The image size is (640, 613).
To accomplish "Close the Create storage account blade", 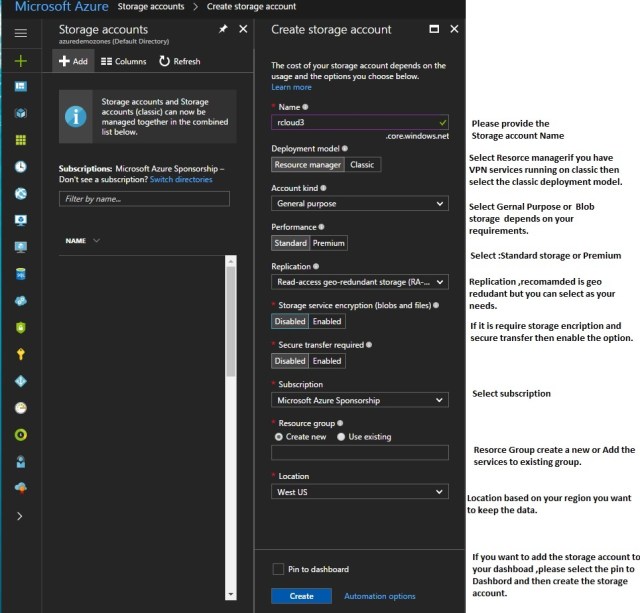I will coord(454,29).
